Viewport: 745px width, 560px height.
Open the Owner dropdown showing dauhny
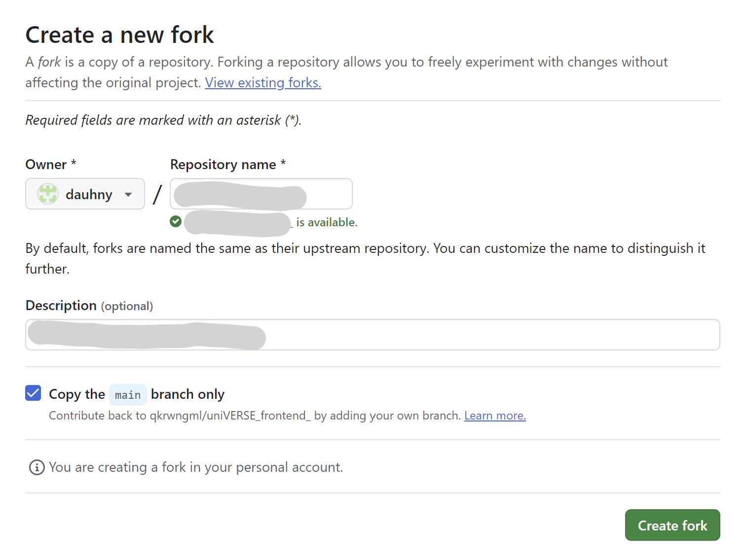[x=85, y=194]
